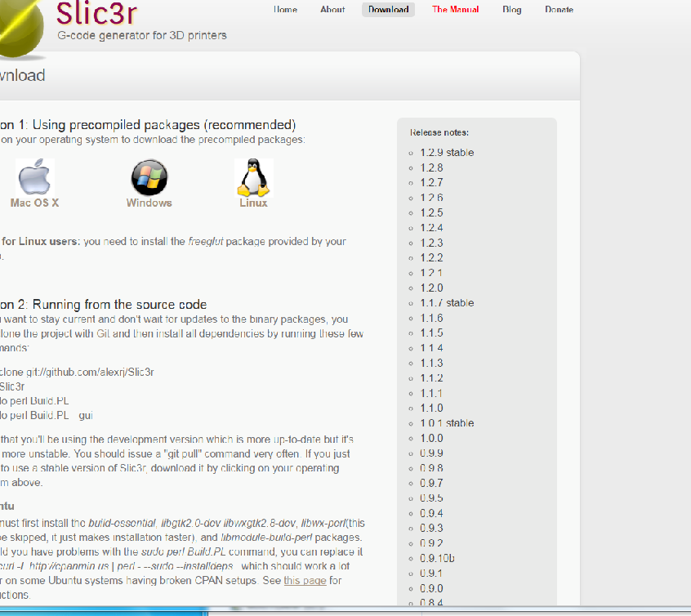The image size is (691, 616).
Task: Open release notes for 1.2.7
Action: click(431, 182)
